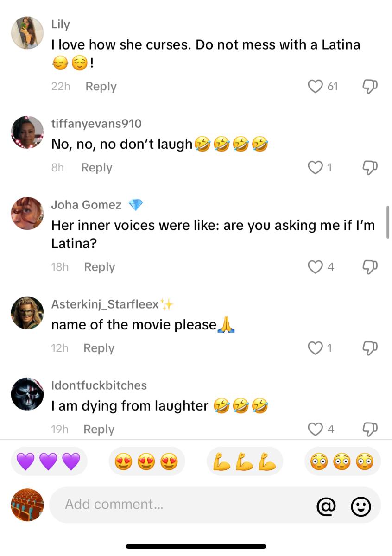Image resolution: width=392 pixels, height=556 pixels.
Task: Reply to Joha Gomez's comment
Action: [x=99, y=267]
